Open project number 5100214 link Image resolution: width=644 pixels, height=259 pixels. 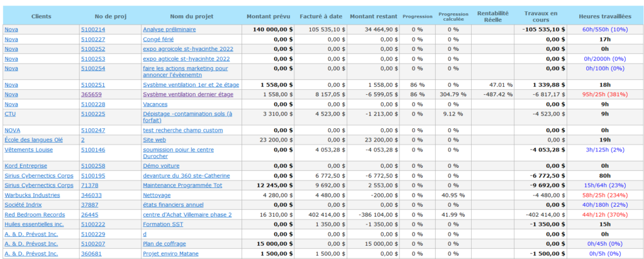[x=92, y=30]
